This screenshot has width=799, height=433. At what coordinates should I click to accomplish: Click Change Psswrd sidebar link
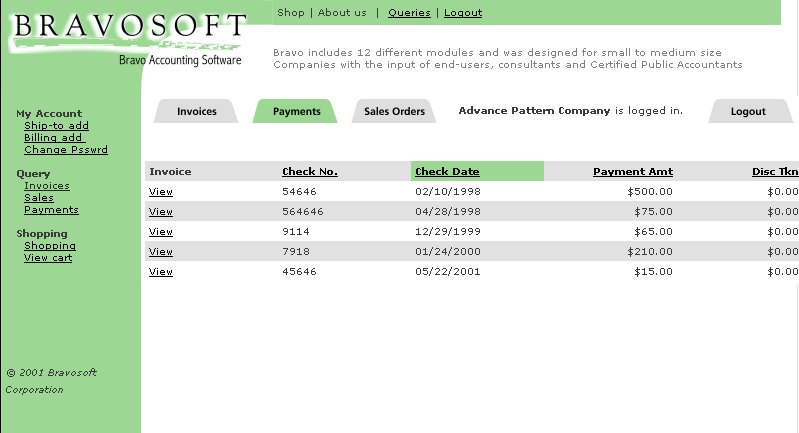pyautogui.click(x=65, y=150)
